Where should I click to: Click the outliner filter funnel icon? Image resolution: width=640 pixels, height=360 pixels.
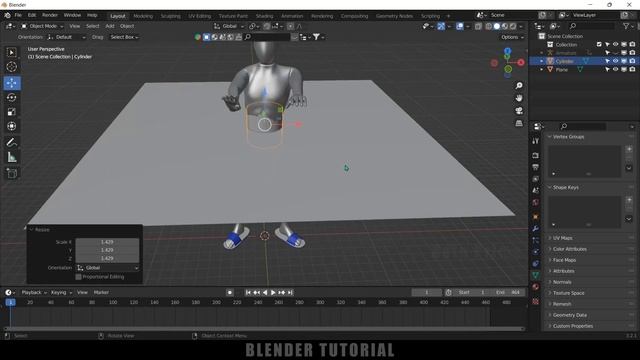(x=626, y=26)
